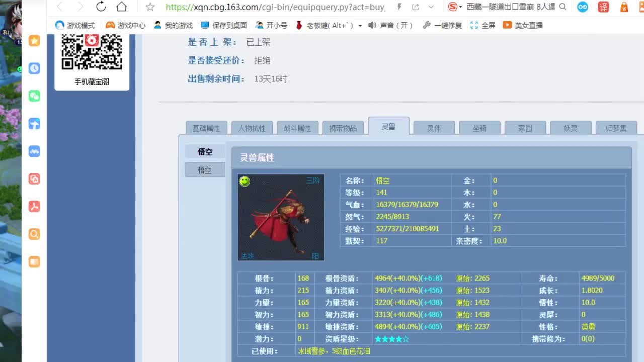Go back to the previous page

click(59, 7)
